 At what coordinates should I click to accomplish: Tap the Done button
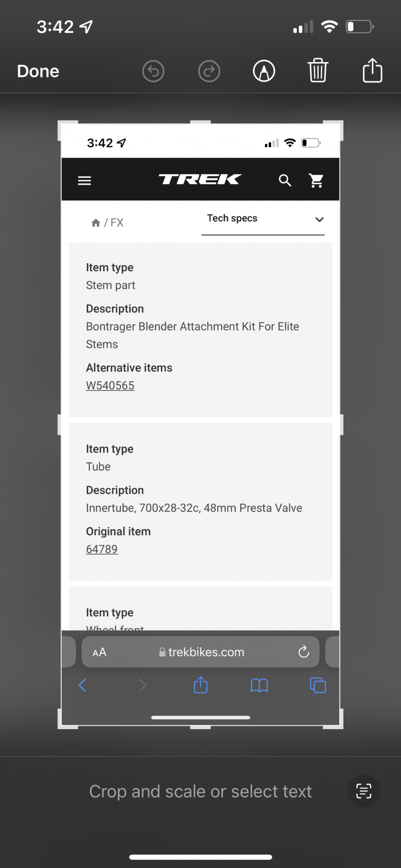click(x=38, y=71)
